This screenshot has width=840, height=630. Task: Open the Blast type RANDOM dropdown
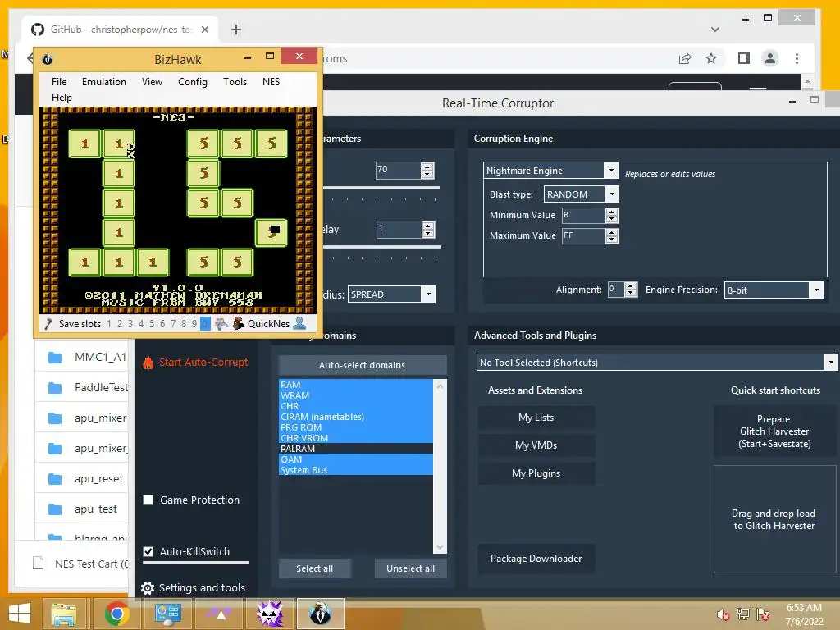pyautogui.click(x=612, y=194)
